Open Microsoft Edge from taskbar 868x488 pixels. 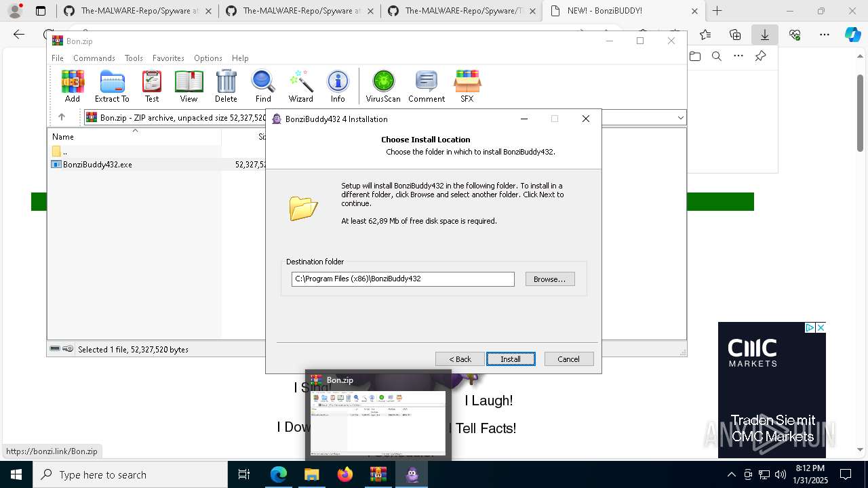pyautogui.click(x=279, y=474)
